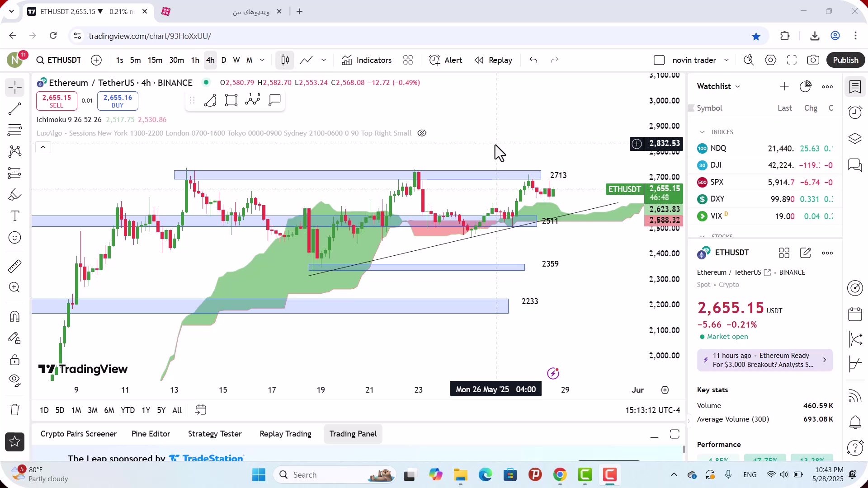Activate the zoom in tool
Image resolution: width=868 pixels, height=488 pixels.
click(14, 287)
